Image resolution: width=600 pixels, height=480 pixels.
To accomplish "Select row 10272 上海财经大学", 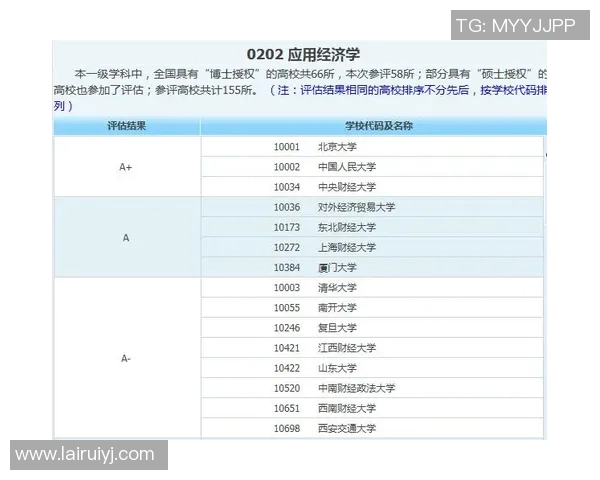I will 372,247.
